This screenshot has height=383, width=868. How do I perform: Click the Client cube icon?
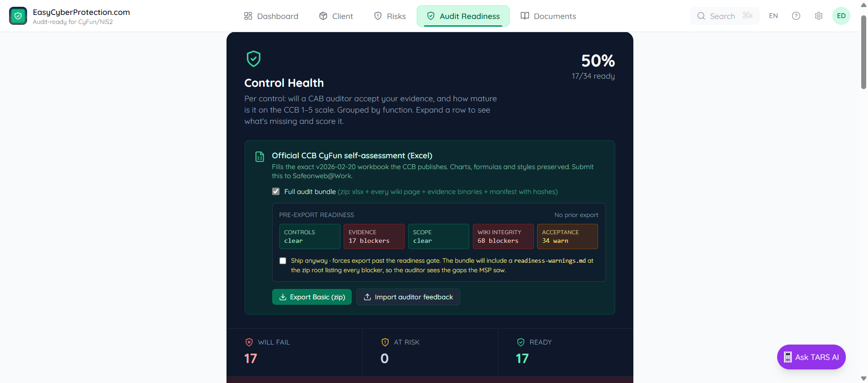323,16
